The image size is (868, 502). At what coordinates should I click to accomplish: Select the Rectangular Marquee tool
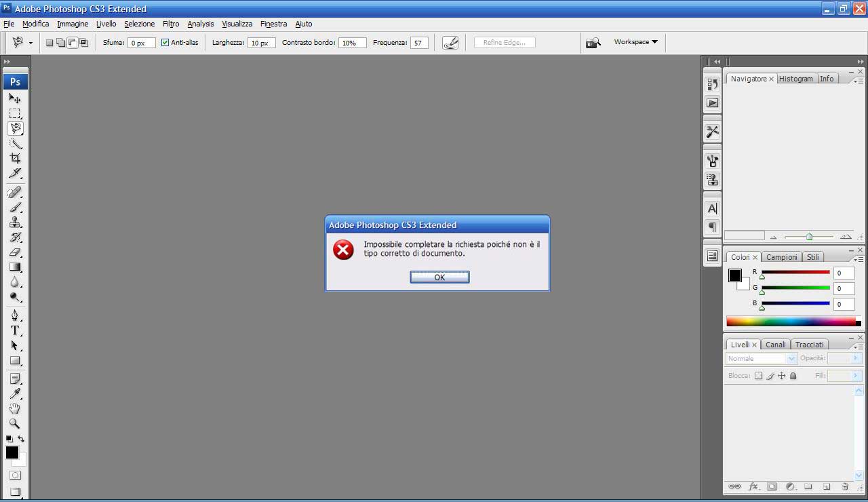[x=15, y=113]
